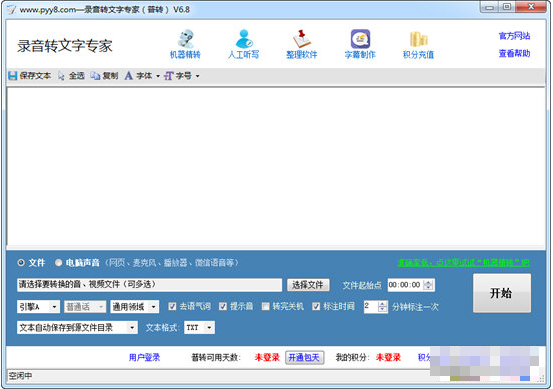Toggle the 去语气词 checkbox
553x389 pixels.
tap(172, 306)
